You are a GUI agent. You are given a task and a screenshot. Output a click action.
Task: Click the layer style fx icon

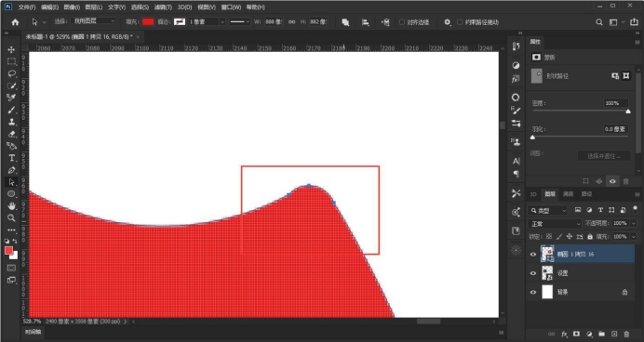564,335
